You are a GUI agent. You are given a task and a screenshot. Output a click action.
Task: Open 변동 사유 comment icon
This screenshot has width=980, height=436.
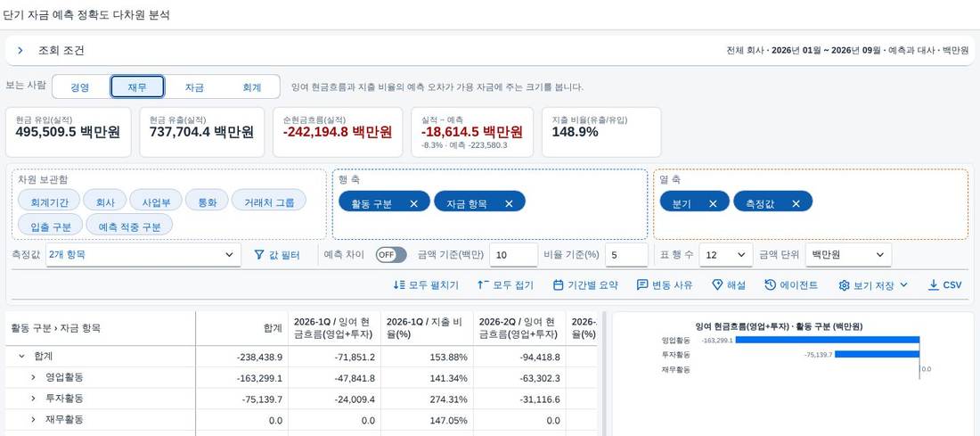click(x=641, y=284)
